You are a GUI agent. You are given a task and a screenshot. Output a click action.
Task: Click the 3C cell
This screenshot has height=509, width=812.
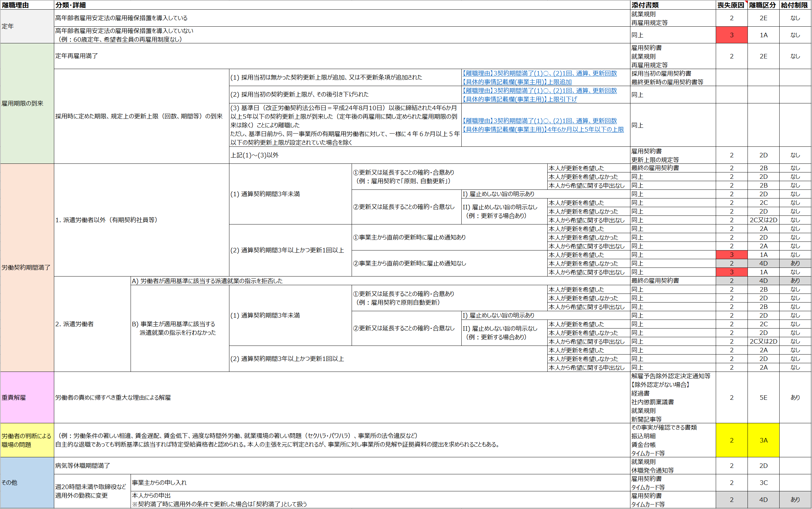[763, 483]
